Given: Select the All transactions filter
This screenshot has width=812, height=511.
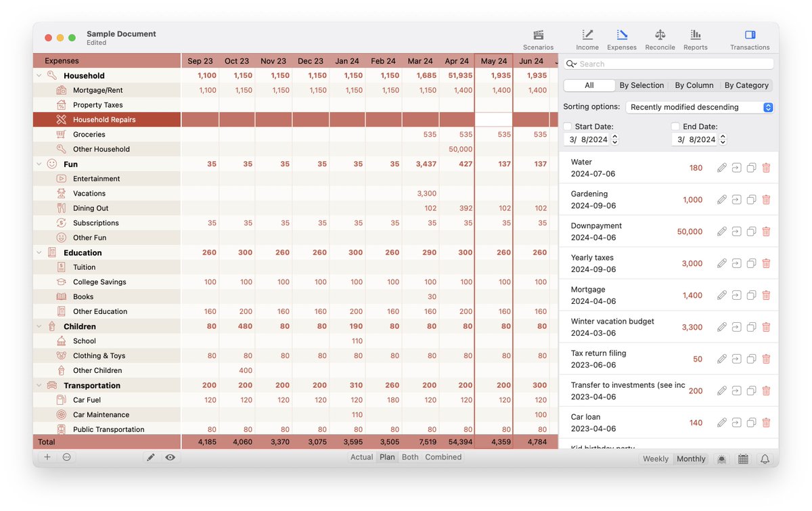Looking at the screenshot, I should coord(589,85).
